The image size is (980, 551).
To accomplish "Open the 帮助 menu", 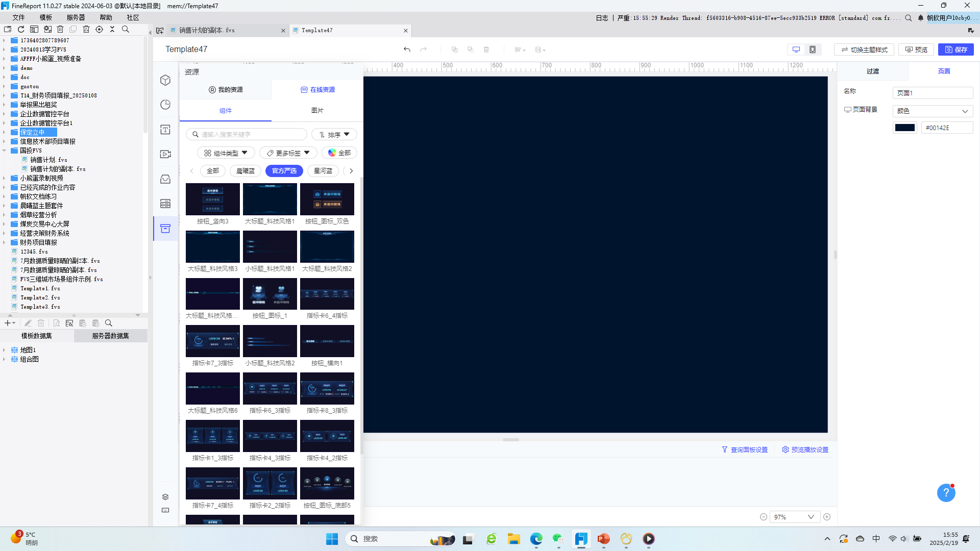I will 106,17.
